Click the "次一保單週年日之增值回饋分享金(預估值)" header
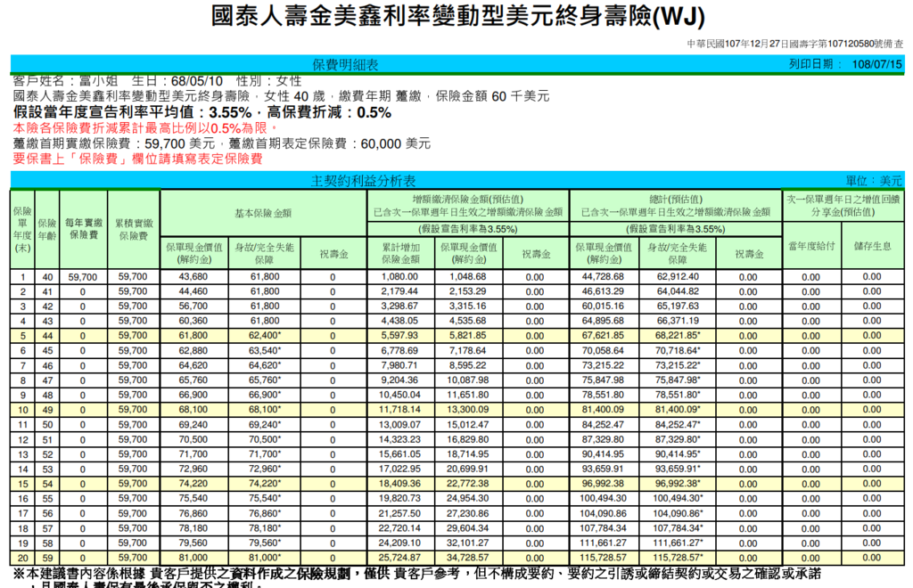 pyautogui.click(x=843, y=206)
